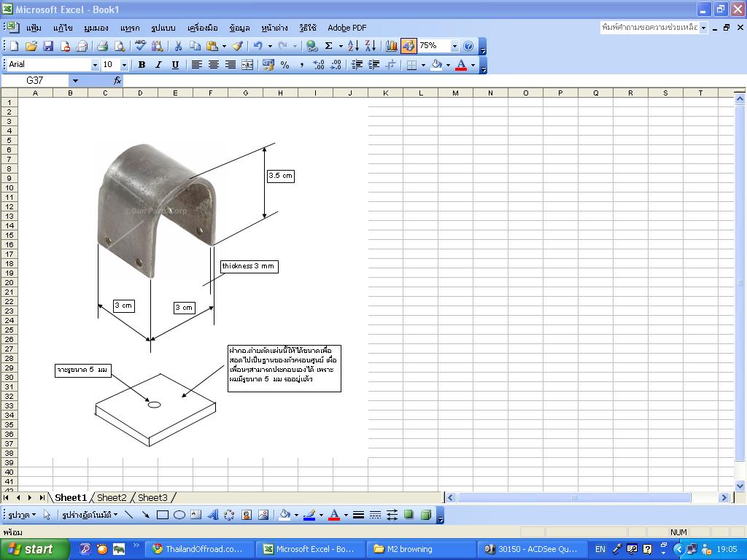Click inside the help question search box
747x560 pixels.
tap(649, 28)
